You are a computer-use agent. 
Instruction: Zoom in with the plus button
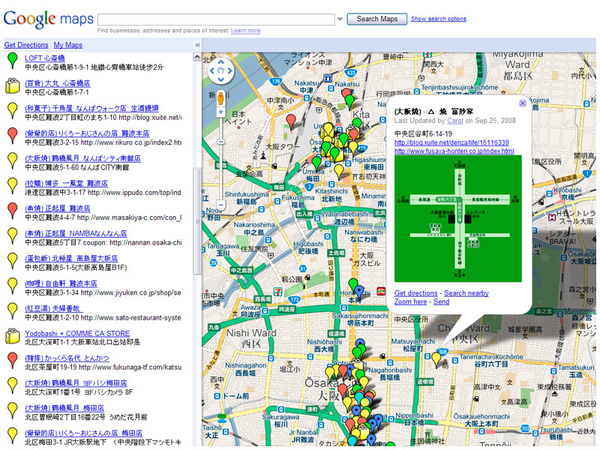click(x=221, y=112)
